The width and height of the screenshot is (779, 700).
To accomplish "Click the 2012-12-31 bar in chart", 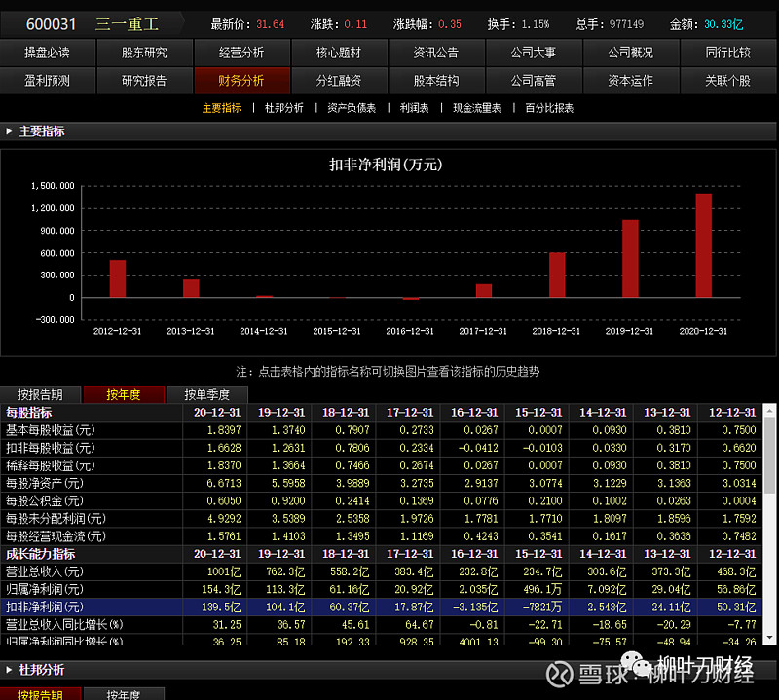I will pyautogui.click(x=118, y=278).
